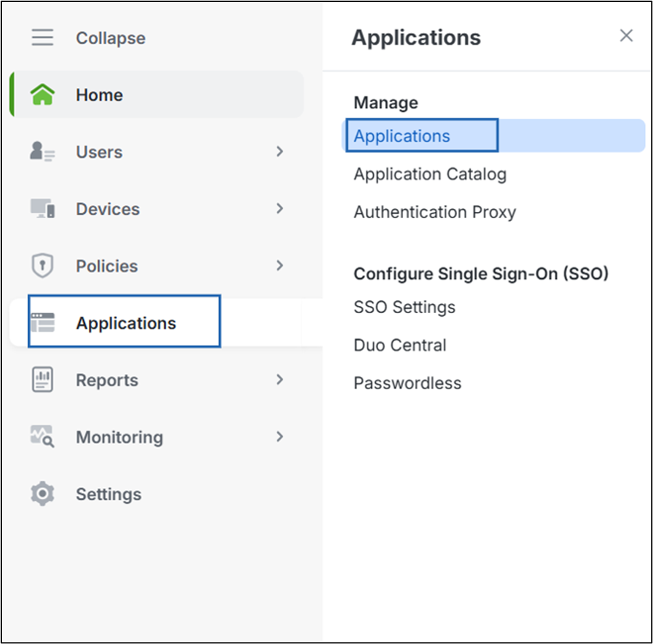
Task: Click the Users person icon
Action: pos(42,151)
